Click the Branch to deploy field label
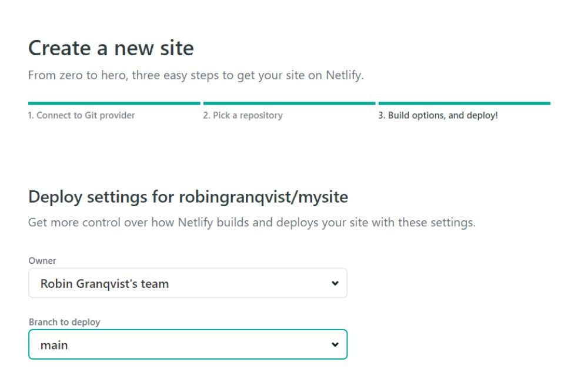The width and height of the screenshot is (588, 386). pos(65,323)
